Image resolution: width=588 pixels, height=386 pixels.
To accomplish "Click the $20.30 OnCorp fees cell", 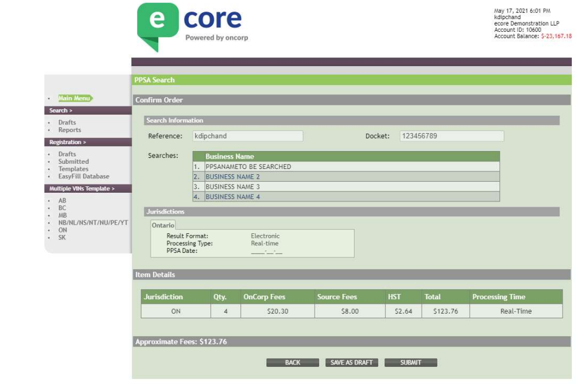I will point(277,311).
